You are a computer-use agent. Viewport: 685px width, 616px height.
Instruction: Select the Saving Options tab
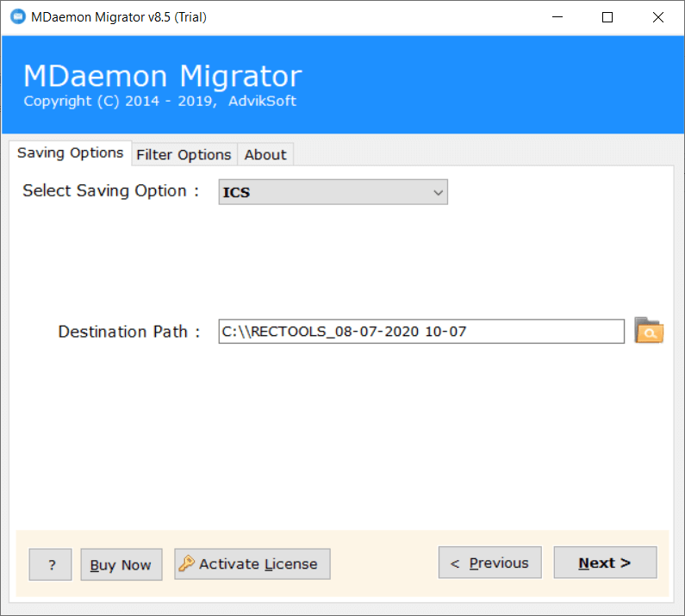pyautogui.click(x=71, y=152)
